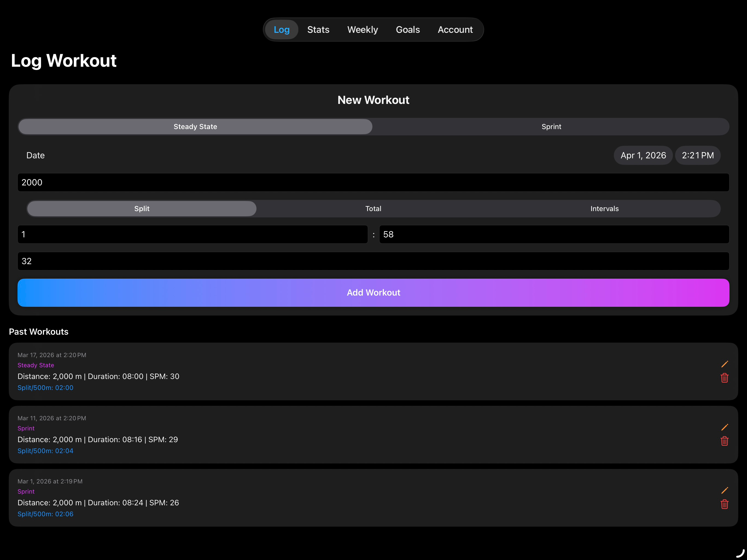
Task: Choose Total time entry mode
Action: 373,209
